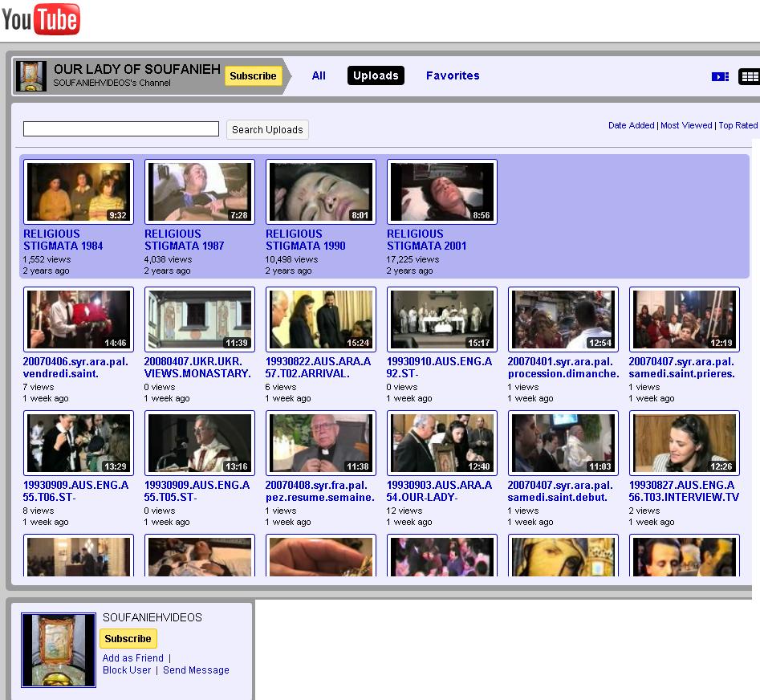The width and height of the screenshot is (760, 700).
Task: Sort by Most Viewed
Action: [x=686, y=125]
